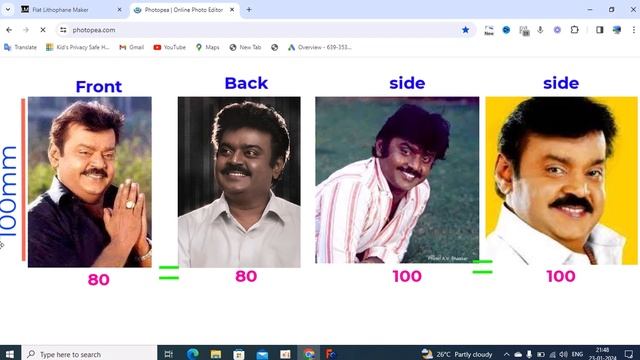Open the New Tab bookmark
The height and width of the screenshot is (360, 640).
coord(245,47)
